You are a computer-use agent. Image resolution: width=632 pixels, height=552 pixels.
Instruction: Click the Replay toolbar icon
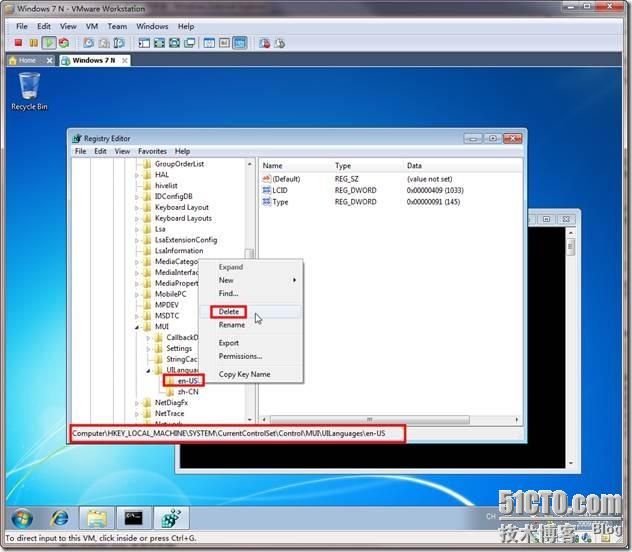click(x=280, y=43)
